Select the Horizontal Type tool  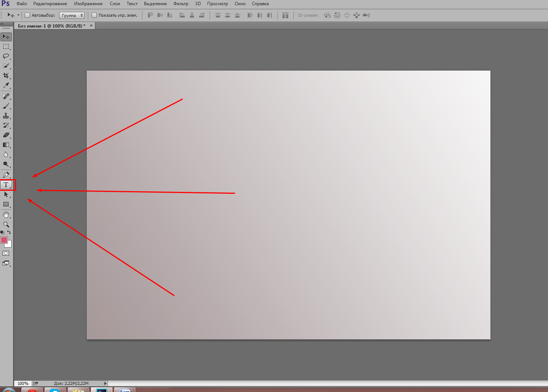tap(6, 185)
